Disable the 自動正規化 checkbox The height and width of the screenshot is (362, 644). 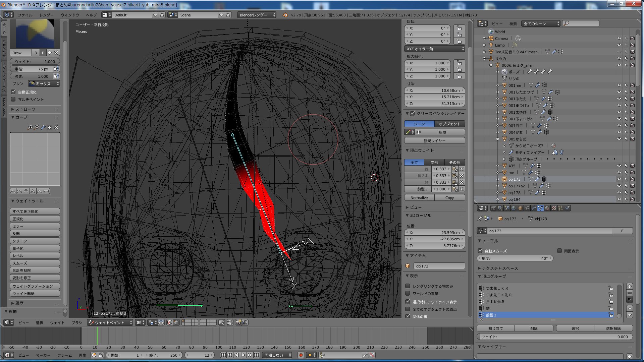tap(13, 92)
